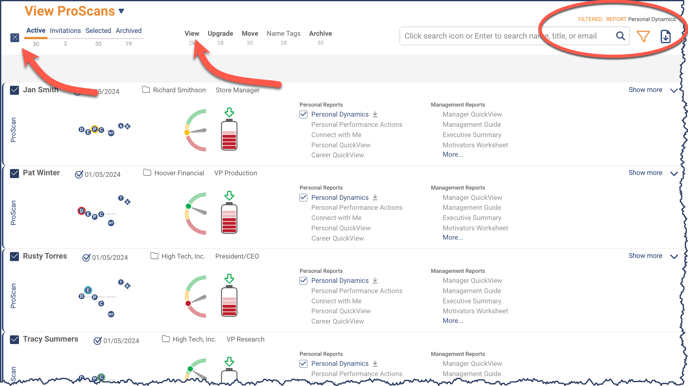
Task: Click Rusty Torres's Motivators Worksheet report
Action: tap(475, 311)
